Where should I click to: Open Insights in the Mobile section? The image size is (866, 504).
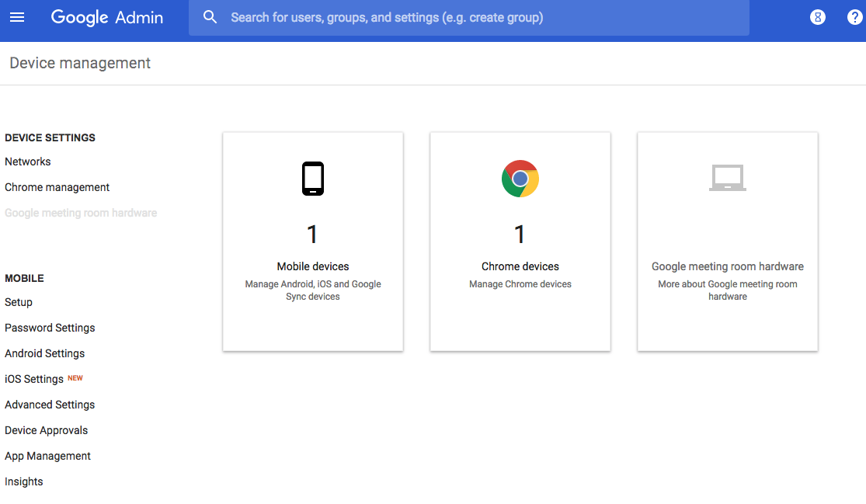24,481
